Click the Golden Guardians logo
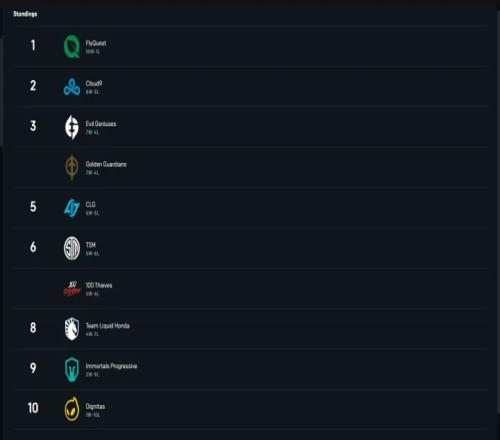 [72, 167]
